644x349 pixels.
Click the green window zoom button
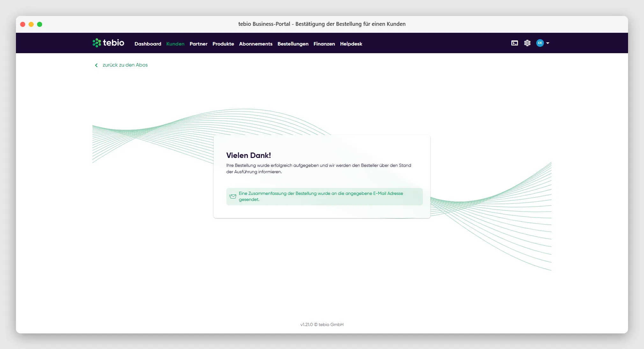(x=40, y=24)
